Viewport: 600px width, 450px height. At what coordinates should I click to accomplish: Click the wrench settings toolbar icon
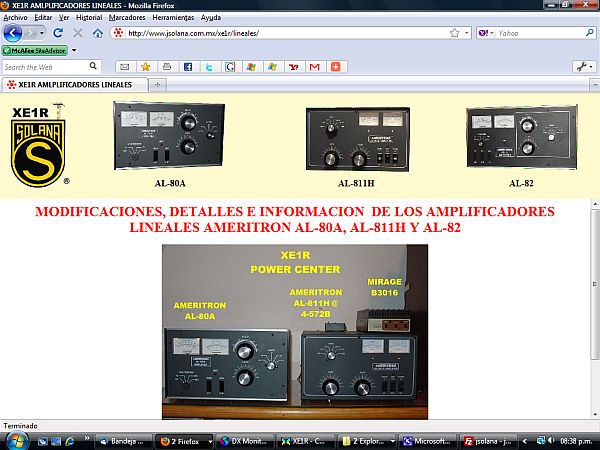point(582,67)
